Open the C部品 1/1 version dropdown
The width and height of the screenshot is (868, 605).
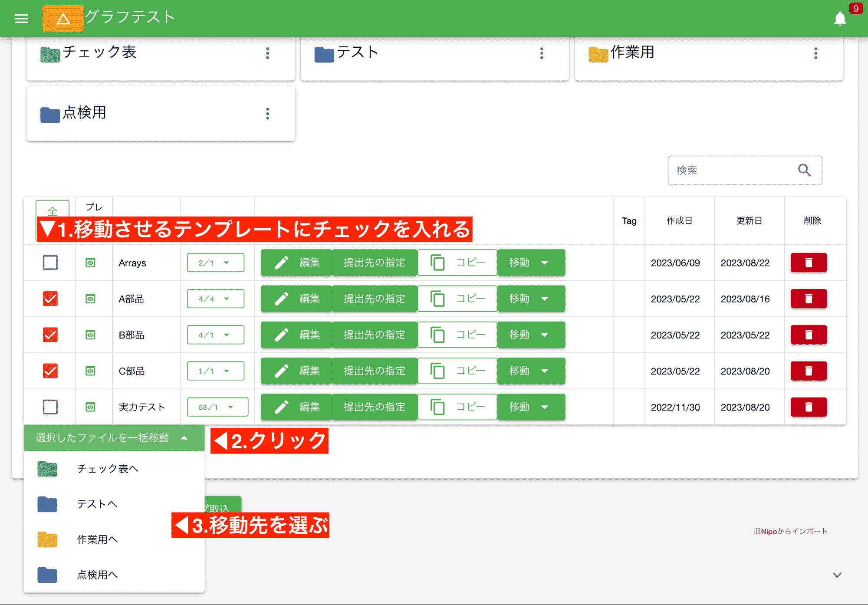tap(216, 371)
